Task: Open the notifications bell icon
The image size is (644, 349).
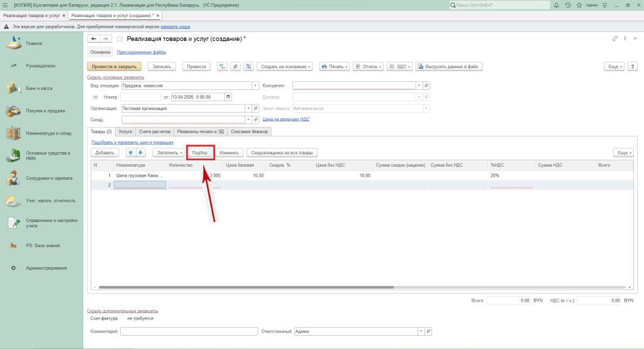Action: click(557, 5)
